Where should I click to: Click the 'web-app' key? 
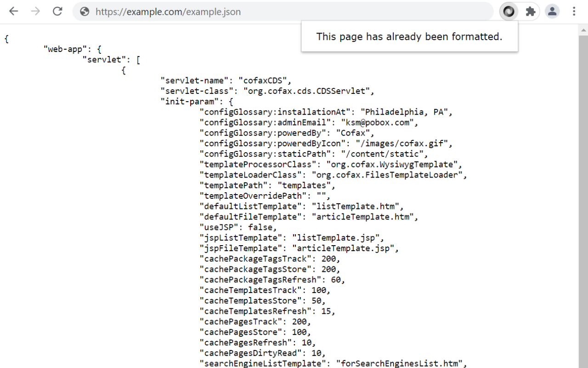(66, 49)
